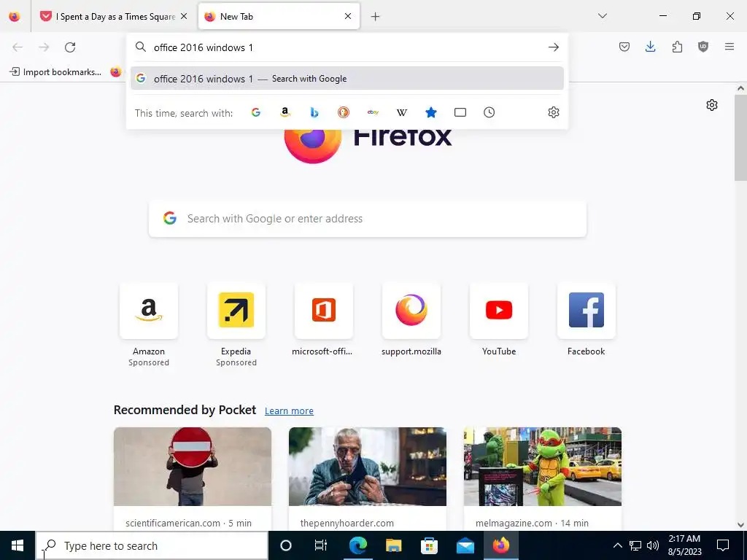Show hidden system tray icons chevron
The image size is (747, 560).
617,545
